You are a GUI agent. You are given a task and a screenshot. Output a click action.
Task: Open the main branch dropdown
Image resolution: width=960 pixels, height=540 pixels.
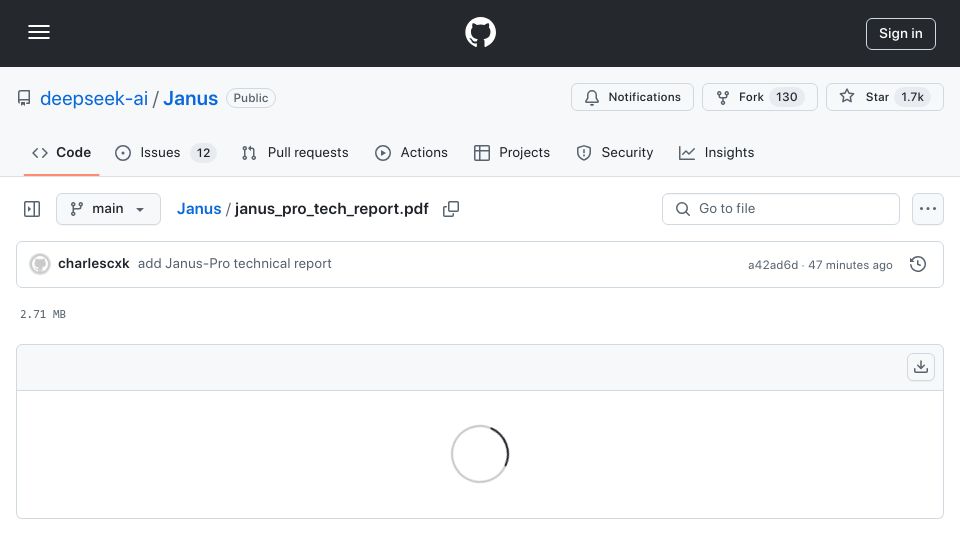tap(108, 209)
